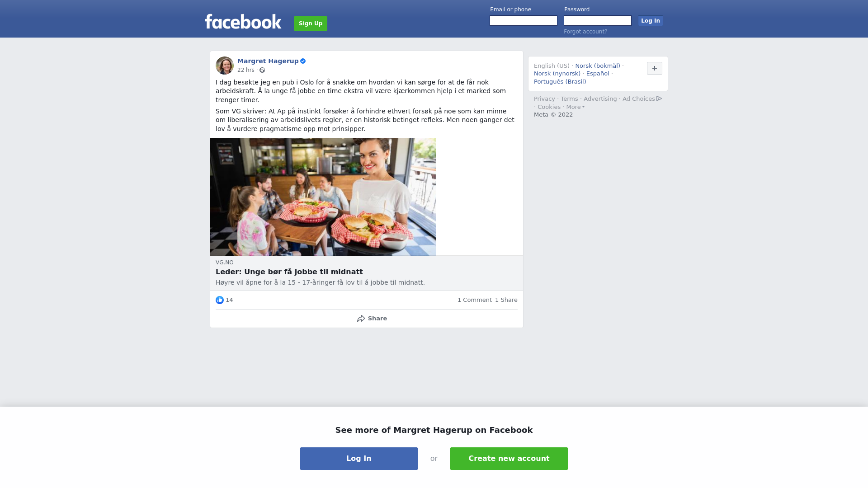Click the large blue Log In button

359,459
